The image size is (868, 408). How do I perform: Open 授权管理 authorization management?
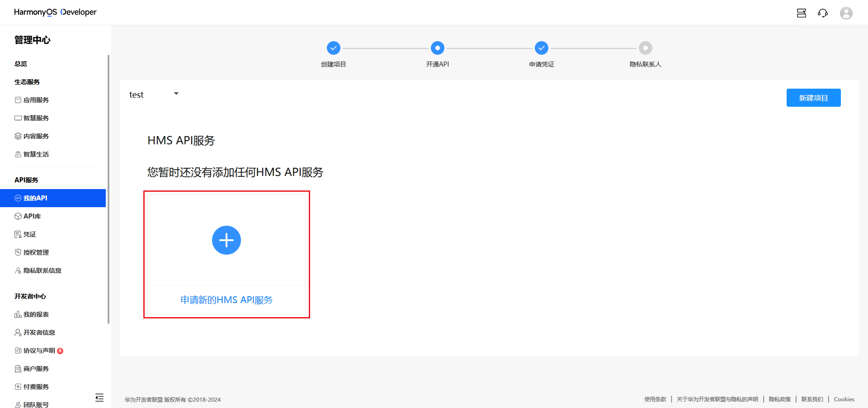click(x=36, y=252)
